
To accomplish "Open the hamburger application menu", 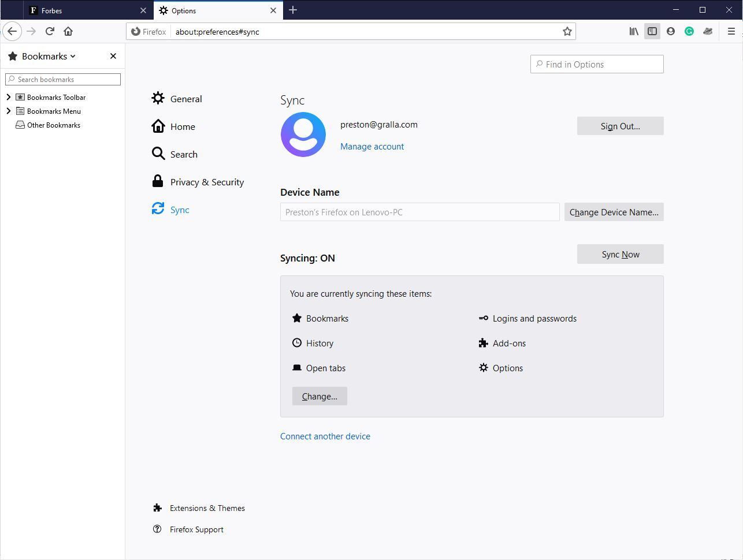I will point(731,31).
